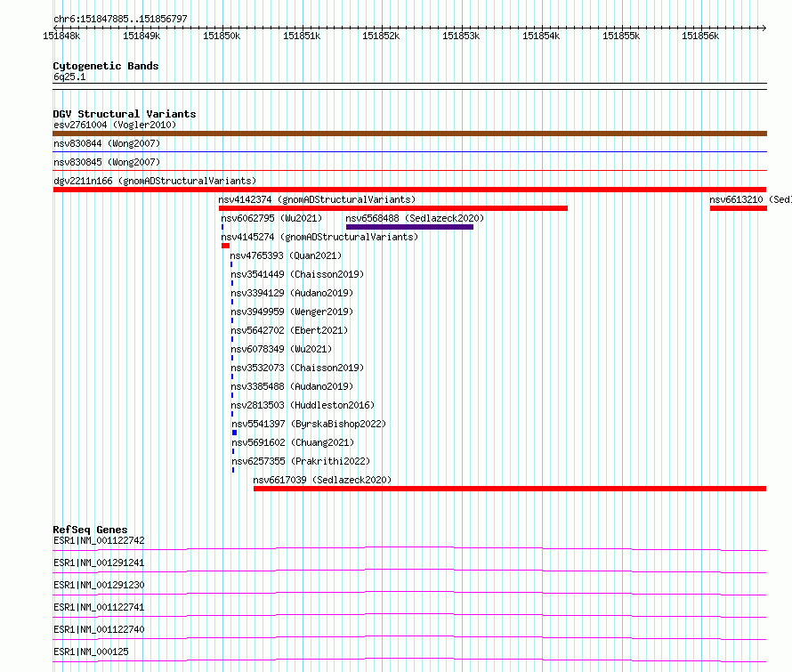This screenshot has width=792, height=672.
Task: Click the 151856k ruler tick label
Action: [x=700, y=36]
